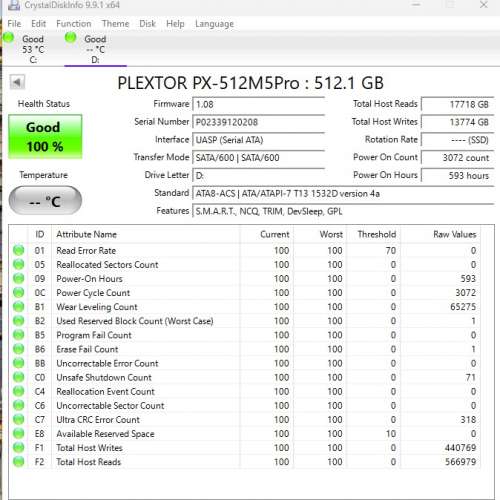
Task: Select the Power-On Hours attribute row
Action: (245, 279)
